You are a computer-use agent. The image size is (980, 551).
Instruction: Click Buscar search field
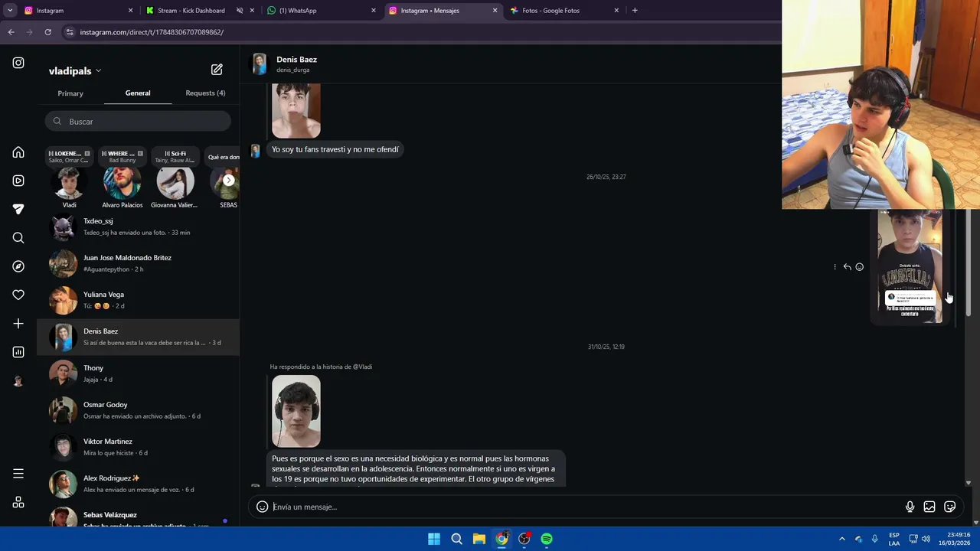[138, 121]
